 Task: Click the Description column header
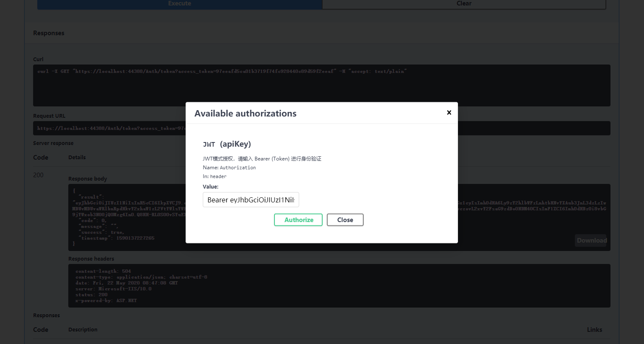(83, 330)
